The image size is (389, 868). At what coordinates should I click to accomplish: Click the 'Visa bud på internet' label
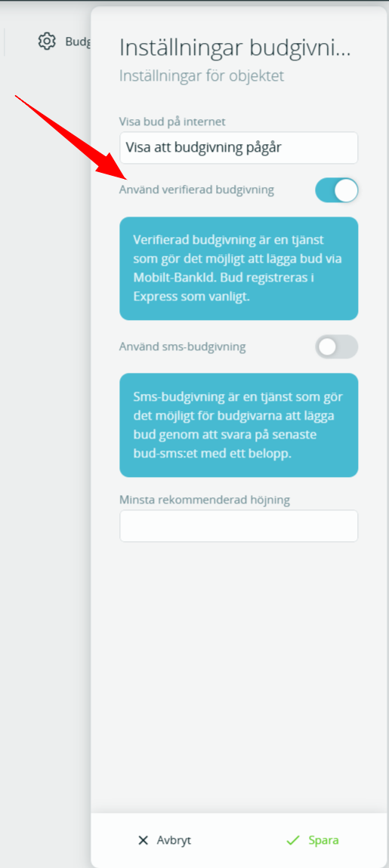[x=172, y=122]
